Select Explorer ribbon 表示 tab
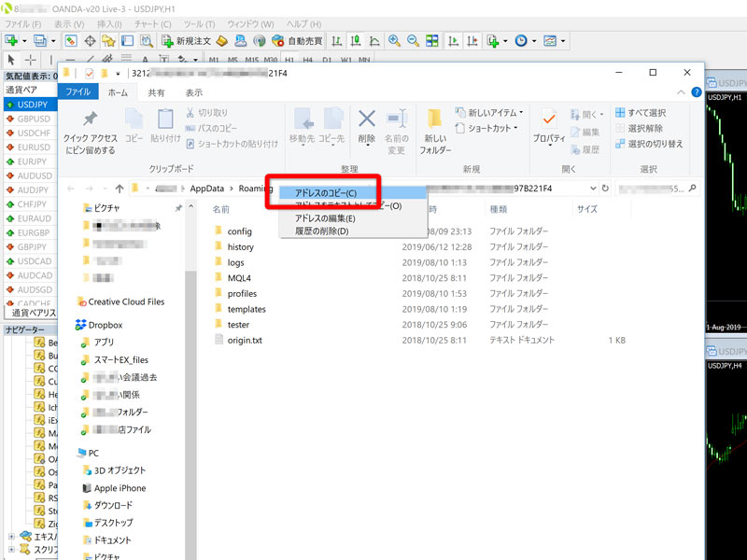 194,92
